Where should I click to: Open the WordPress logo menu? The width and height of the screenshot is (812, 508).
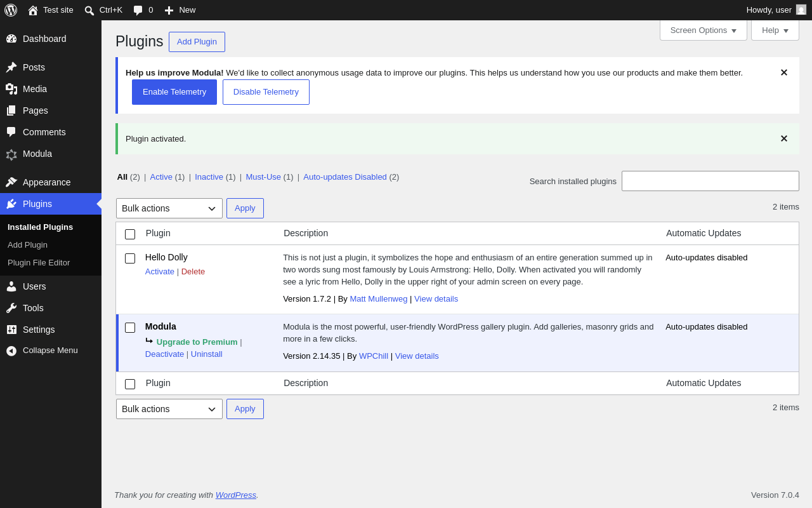click(11, 10)
